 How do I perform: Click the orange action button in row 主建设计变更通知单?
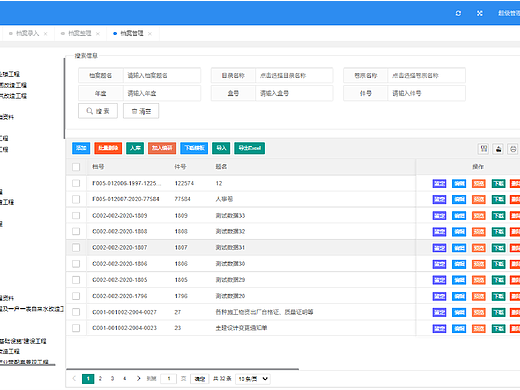[x=479, y=328]
